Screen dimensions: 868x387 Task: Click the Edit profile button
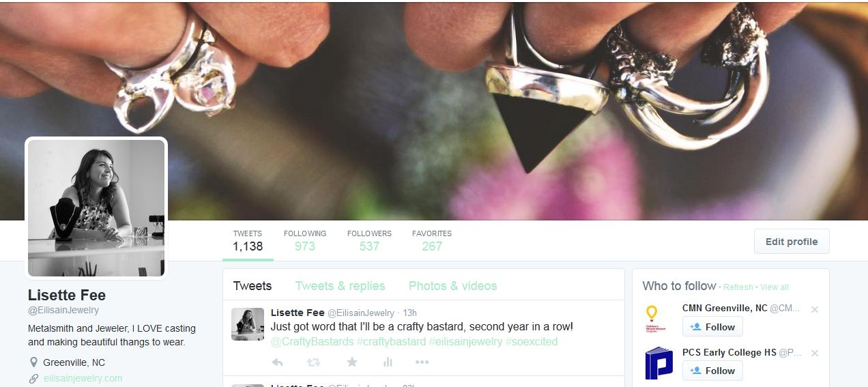pyautogui.click(x=792, y=242)
